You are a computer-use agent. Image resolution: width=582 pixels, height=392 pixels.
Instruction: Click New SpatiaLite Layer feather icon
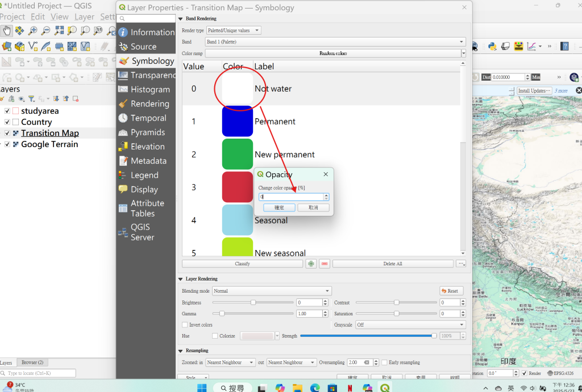45,47
